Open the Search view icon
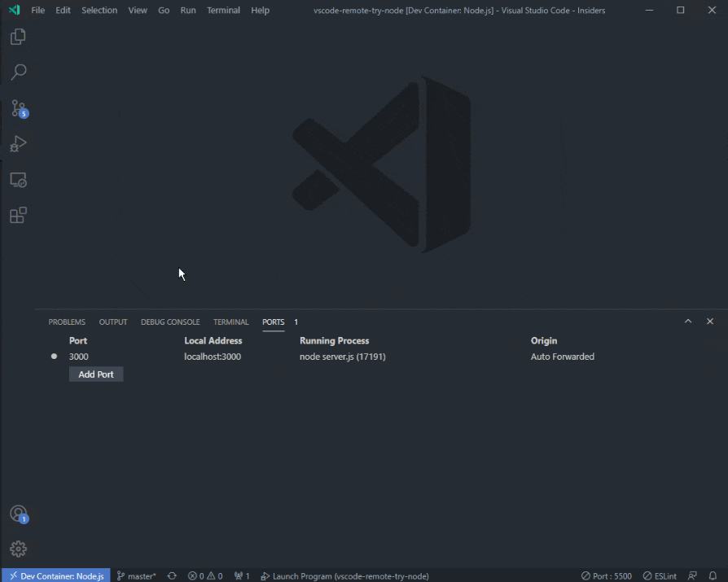This screenshot has height=582, width=728. [x=18, y=72]
